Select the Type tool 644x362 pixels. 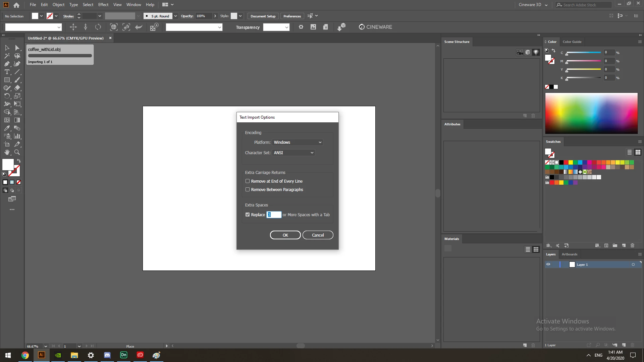(x=7, y=72)
